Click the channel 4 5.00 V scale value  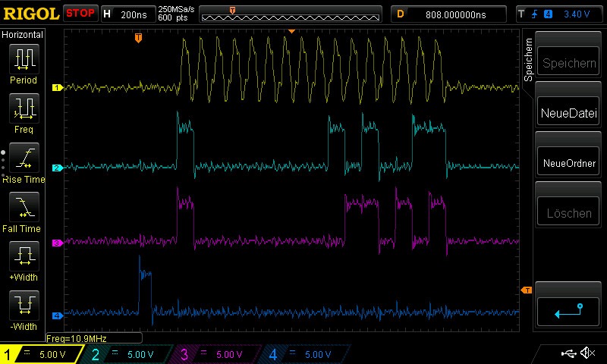(x=318, y=354)
